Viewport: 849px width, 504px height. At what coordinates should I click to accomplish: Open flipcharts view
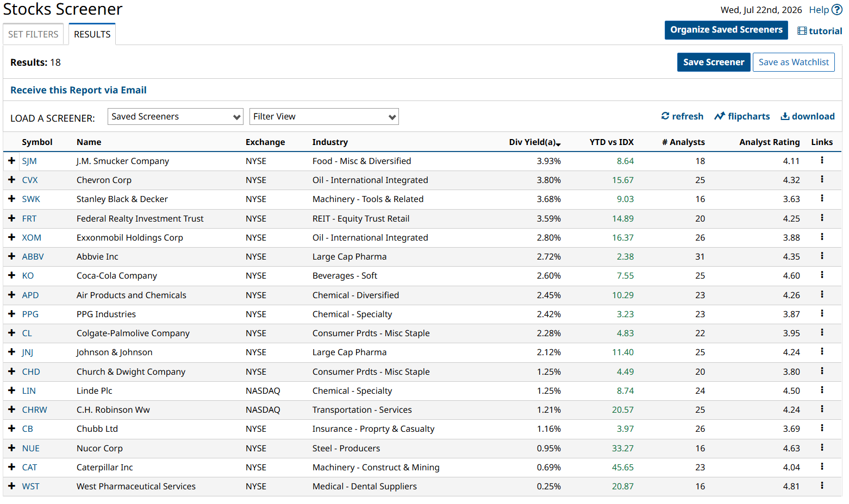742,116
